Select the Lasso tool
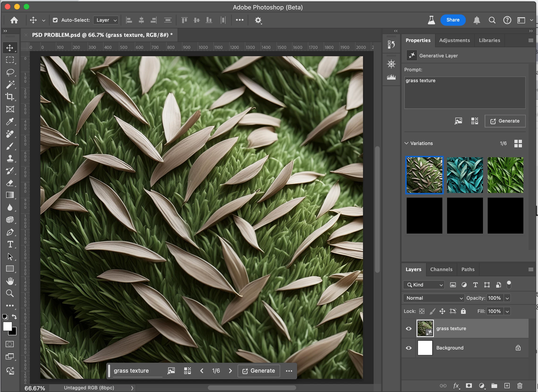This screenshot has height=392, width=538. 10,72
